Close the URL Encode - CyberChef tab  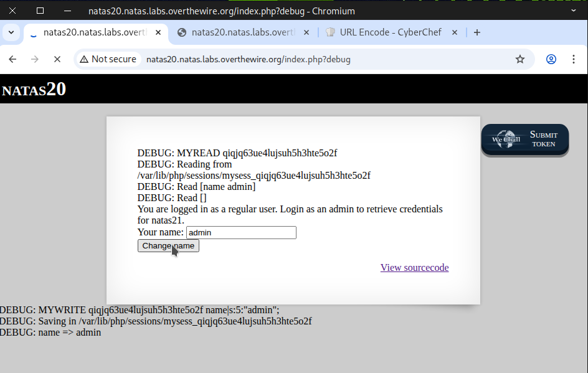click(x=455, y=32)
